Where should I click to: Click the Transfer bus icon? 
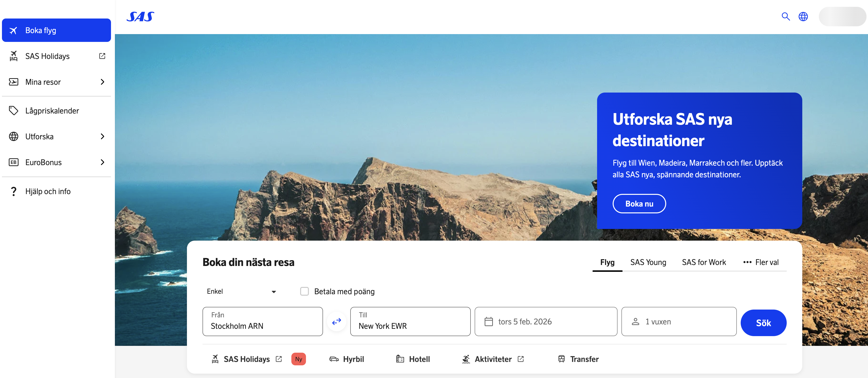point(561,359)
